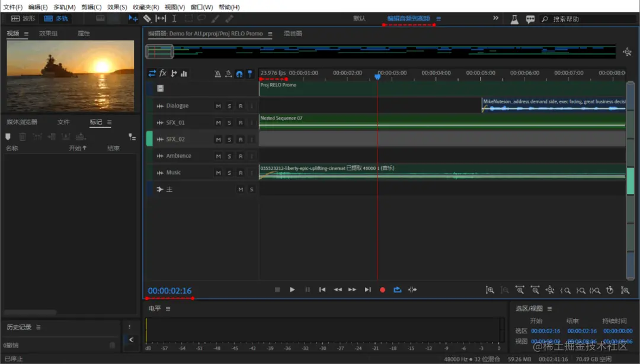Show the track sends view
The width and height of the screenshot is (640, 364).
coord(174,73)
